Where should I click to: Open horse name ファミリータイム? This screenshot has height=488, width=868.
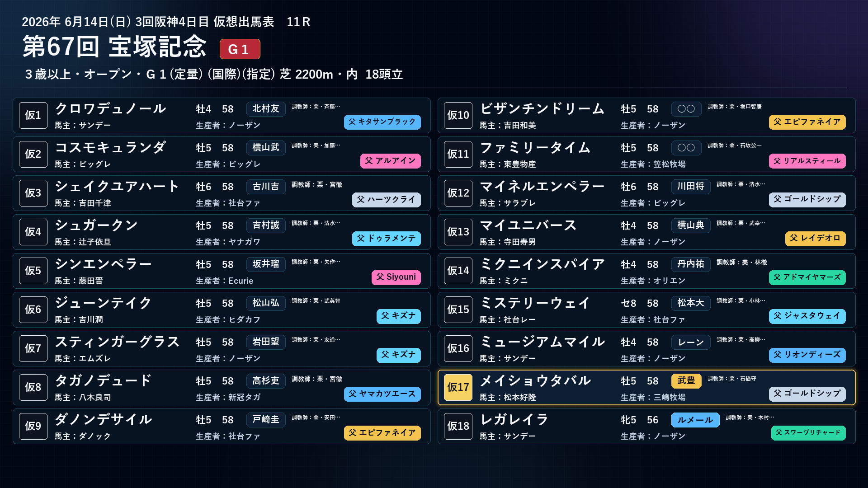(x=535, y=147)
